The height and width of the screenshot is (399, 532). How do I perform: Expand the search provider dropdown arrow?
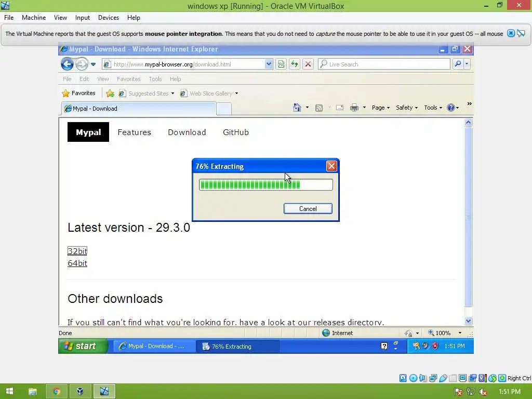click(467, 64)
